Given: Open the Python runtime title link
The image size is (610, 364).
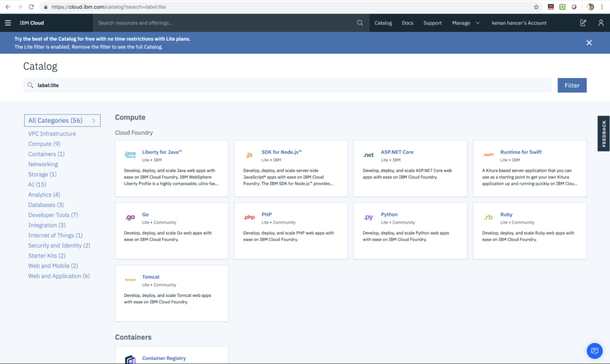Looking at the screenshot, I should pyautogui.click(x=389, y=214).
